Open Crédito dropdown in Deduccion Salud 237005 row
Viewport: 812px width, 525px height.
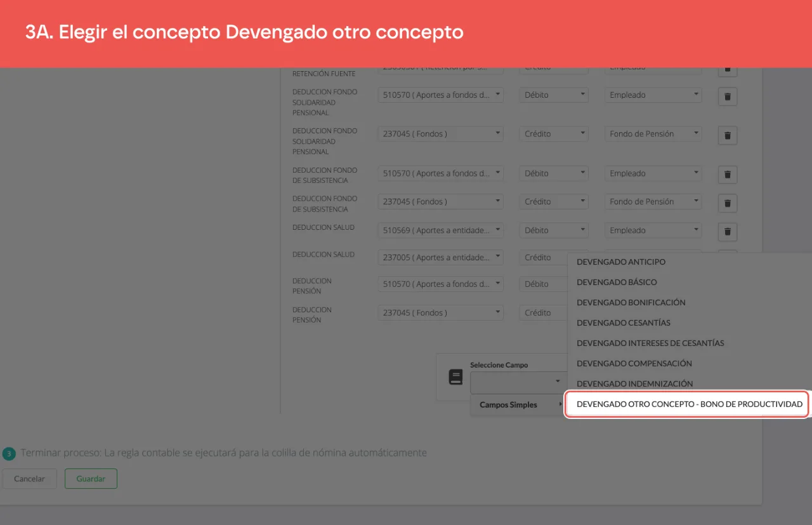(542, 258)
